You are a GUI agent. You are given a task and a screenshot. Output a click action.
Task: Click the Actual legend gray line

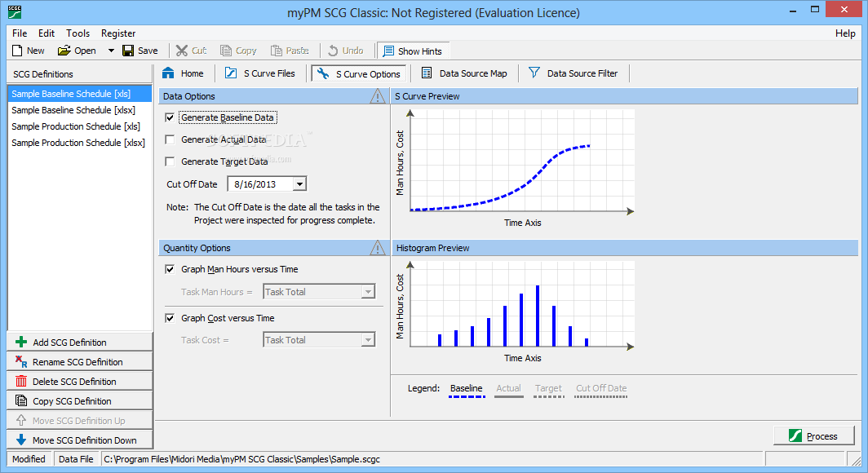pyautogui.click(x=509, y=396)
